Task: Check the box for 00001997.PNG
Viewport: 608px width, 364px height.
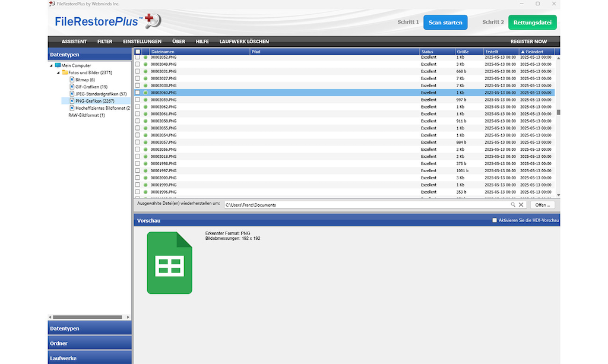Action: coord(138,170)
